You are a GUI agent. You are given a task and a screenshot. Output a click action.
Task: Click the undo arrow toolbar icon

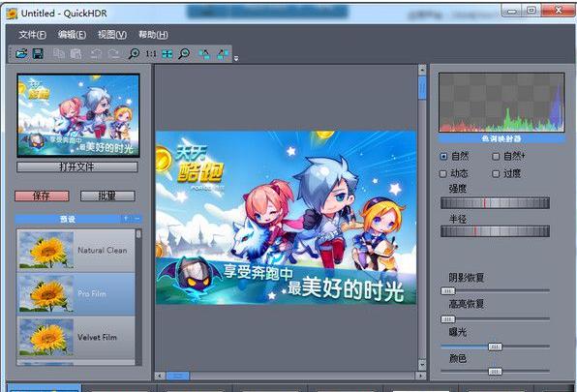[97, 53]
